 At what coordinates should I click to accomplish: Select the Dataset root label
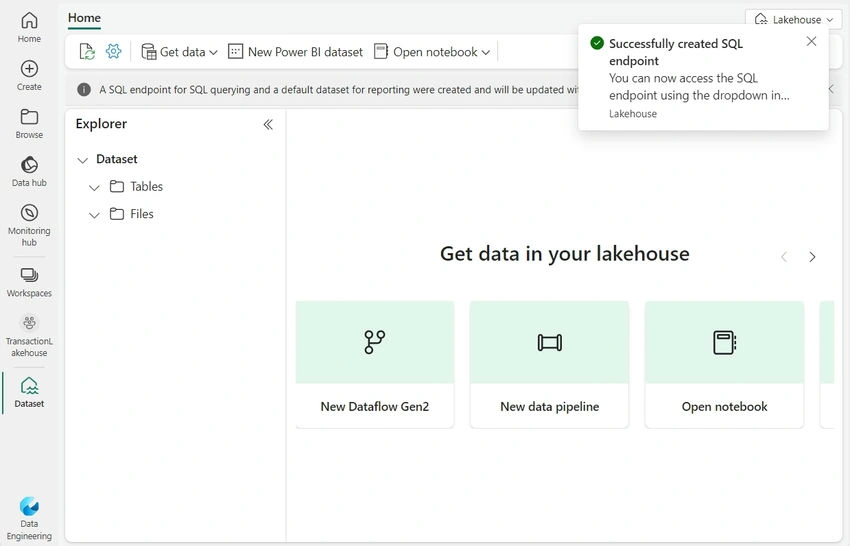pos(117,159)
